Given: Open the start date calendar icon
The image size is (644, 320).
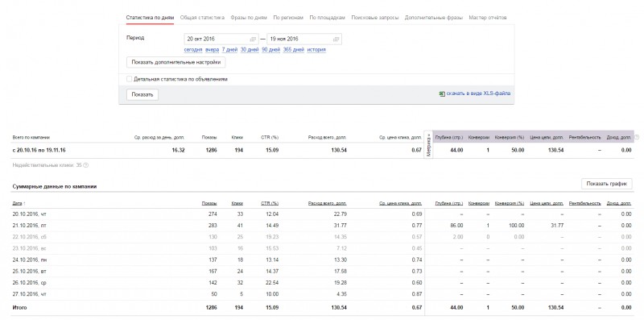Looking at the screenshot, I should [x=253, y=39].
